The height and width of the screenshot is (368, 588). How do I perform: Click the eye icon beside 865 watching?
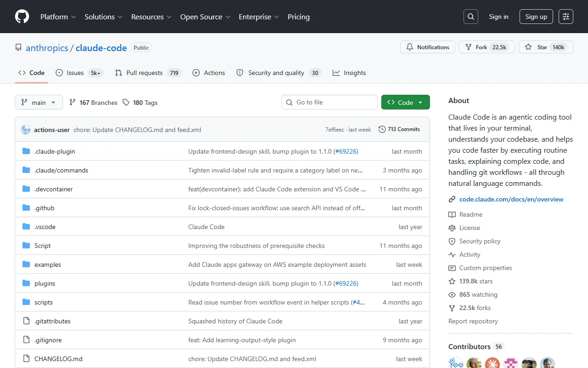pyautogui.click(x=452, y=294)
